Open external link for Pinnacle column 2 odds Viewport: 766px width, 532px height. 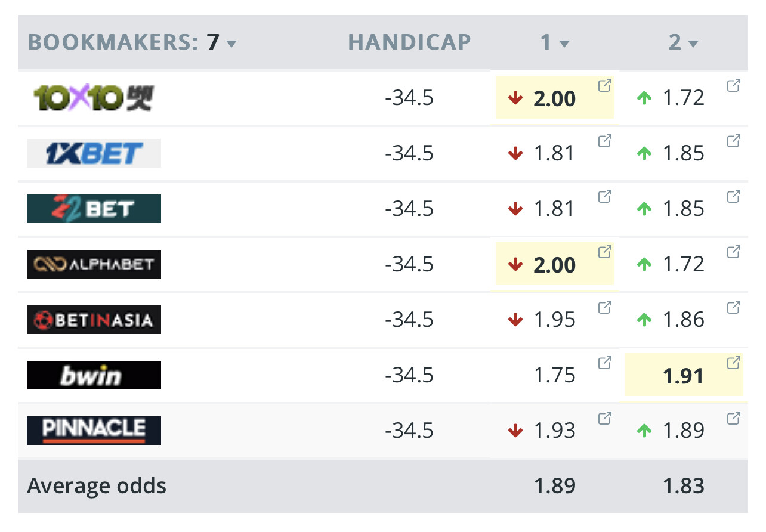[733, 418]
